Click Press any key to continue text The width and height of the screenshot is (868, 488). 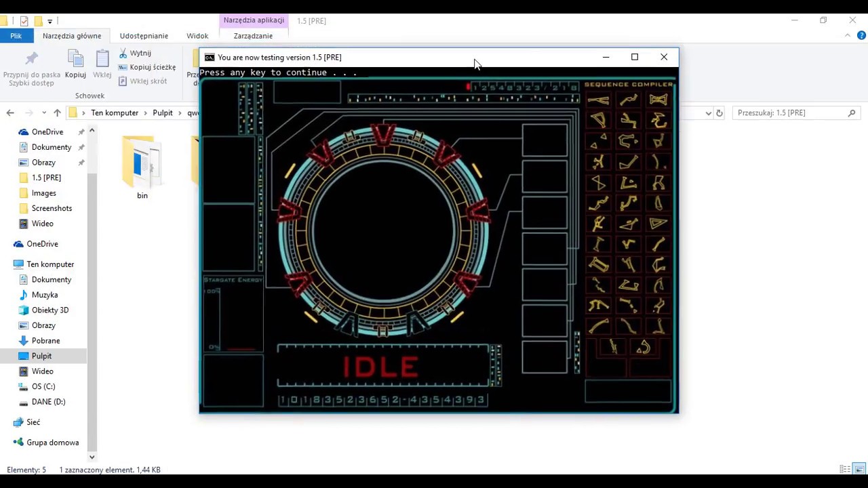278,73
